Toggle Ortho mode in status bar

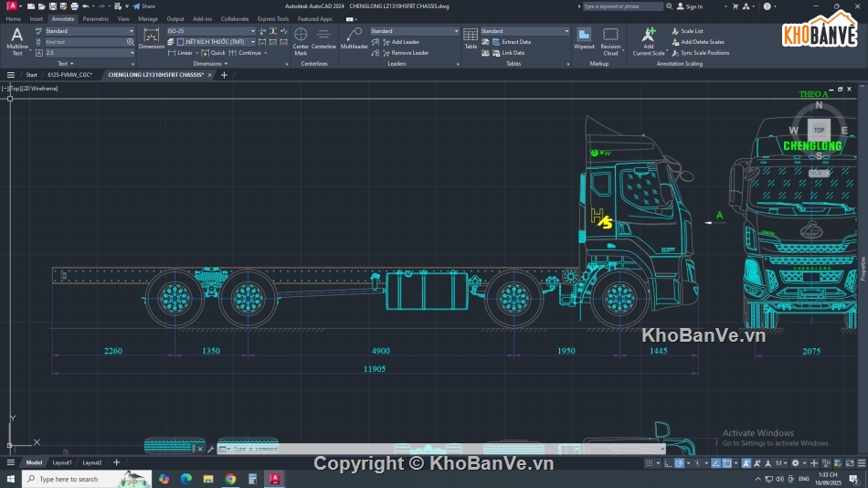(668, 463)
